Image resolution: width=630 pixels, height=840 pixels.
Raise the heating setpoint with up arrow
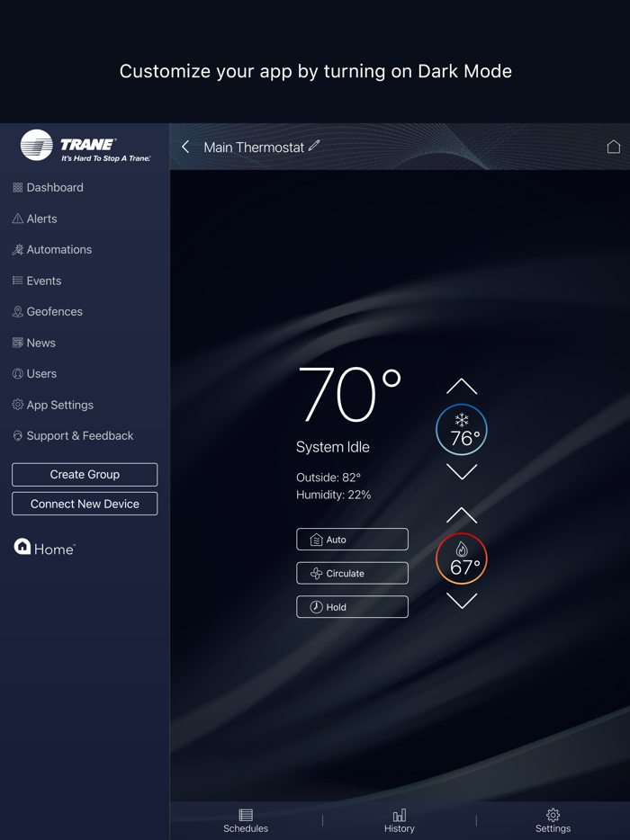pyautogui.click(x=462, y=514)
